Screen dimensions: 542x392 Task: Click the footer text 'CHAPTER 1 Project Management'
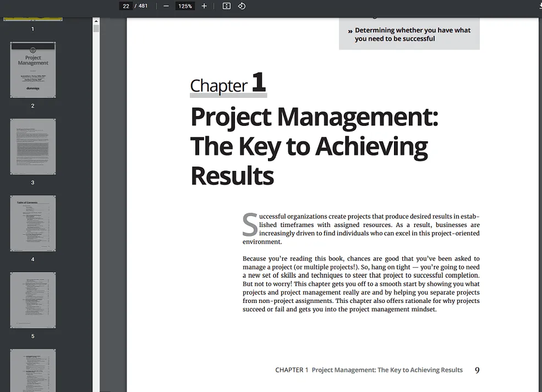369,370
